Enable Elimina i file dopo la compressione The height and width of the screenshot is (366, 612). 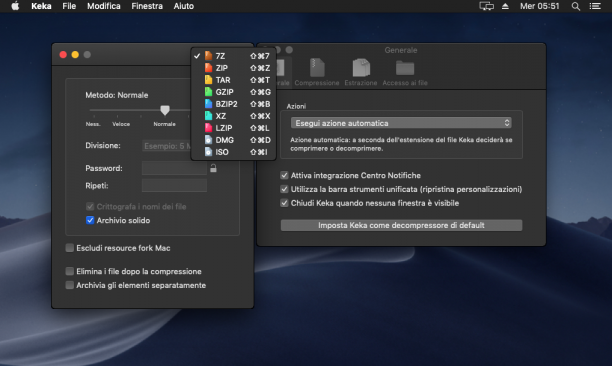[x=69, y=271]
